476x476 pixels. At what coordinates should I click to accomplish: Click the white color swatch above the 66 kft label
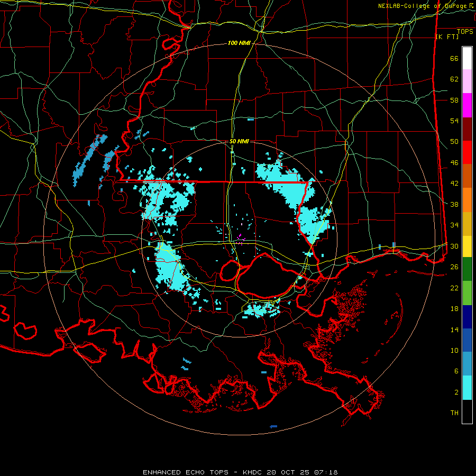click(x=467, y=58)
